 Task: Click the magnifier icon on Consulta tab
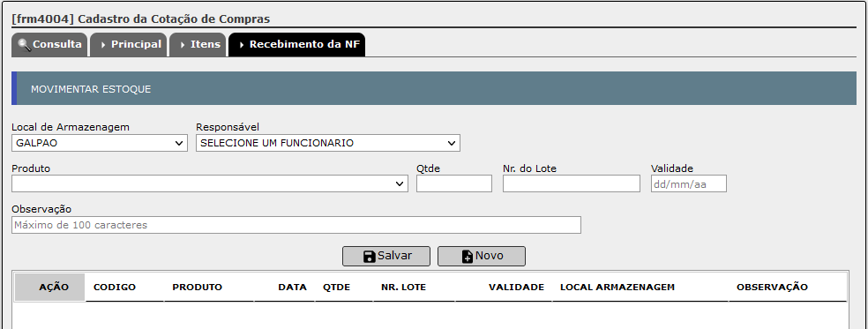[25, 44]
